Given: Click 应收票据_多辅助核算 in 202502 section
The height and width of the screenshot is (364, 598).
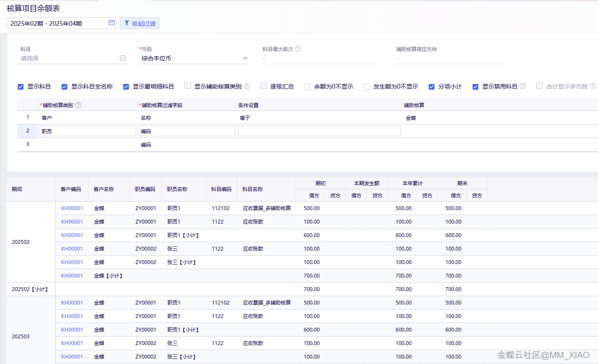Looking at the screenshot, I should point(267,208).
